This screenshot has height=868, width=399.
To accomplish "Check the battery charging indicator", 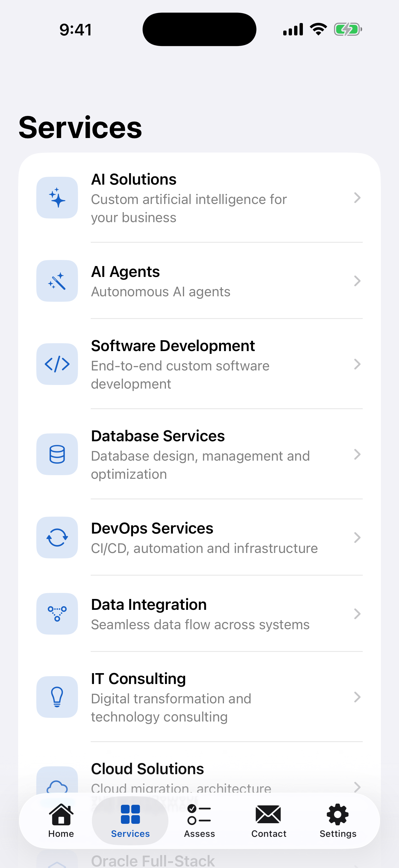I will coord(348,29).
